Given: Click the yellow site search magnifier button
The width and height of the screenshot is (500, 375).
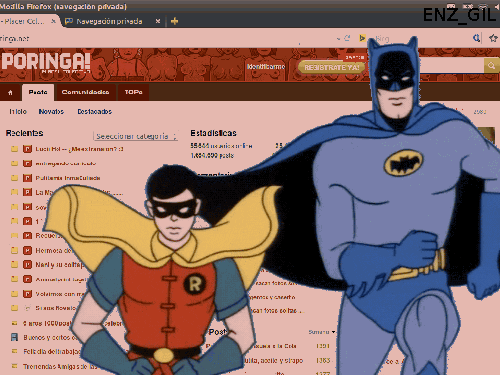Looking at the screenshot, I should (x=491, y=66).
